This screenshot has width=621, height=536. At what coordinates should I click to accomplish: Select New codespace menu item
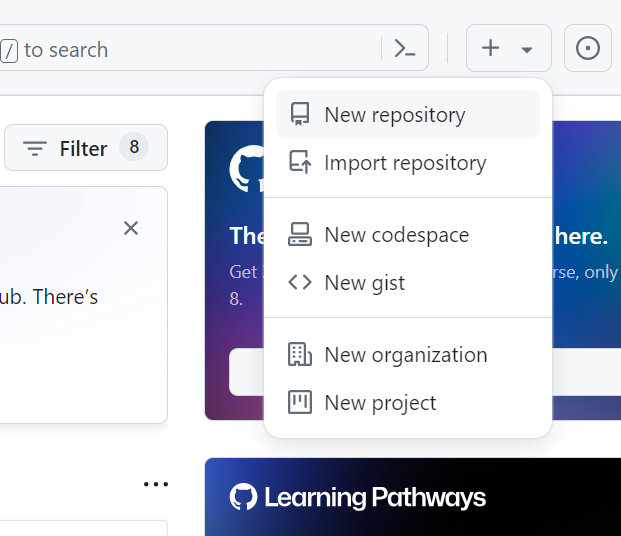408,235
